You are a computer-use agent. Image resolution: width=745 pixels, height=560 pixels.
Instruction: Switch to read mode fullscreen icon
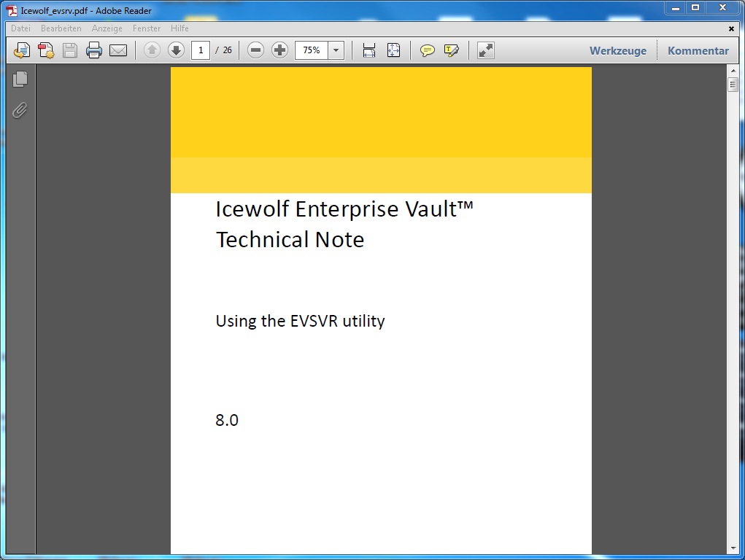[x=485, y=50]
